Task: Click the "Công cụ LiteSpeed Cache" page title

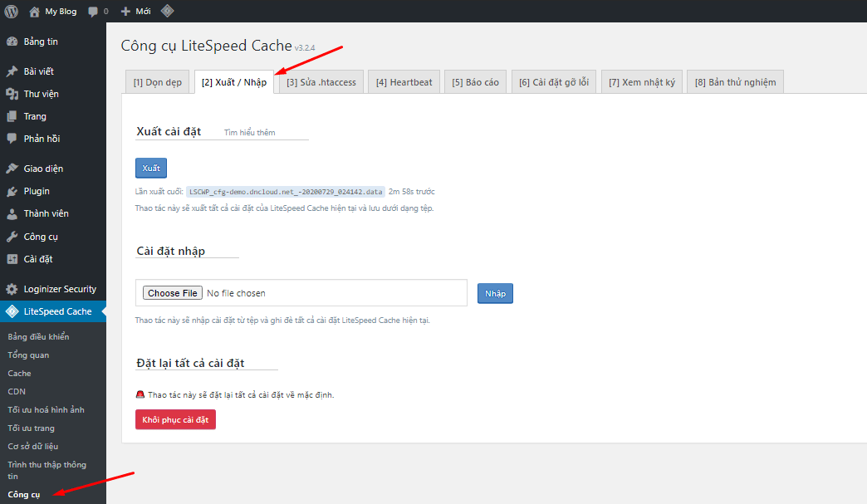Action: pos(206,46)
